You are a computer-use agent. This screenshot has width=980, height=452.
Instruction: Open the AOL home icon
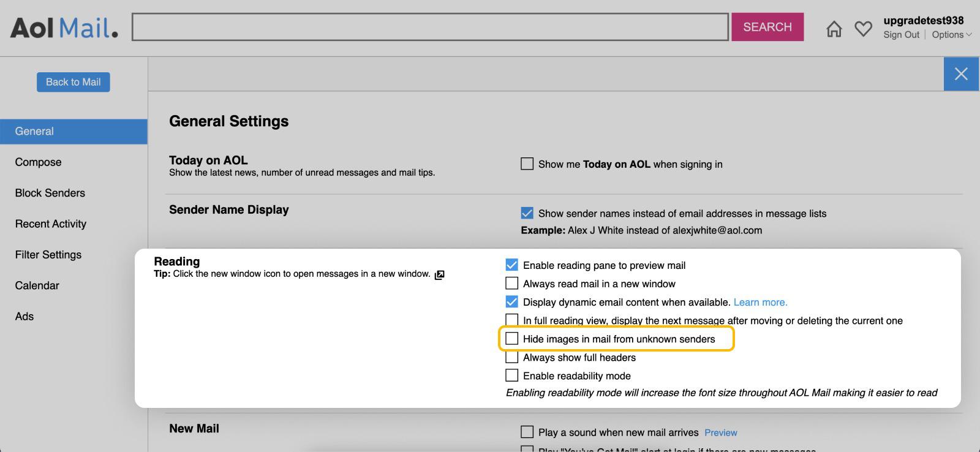point(834,28)
